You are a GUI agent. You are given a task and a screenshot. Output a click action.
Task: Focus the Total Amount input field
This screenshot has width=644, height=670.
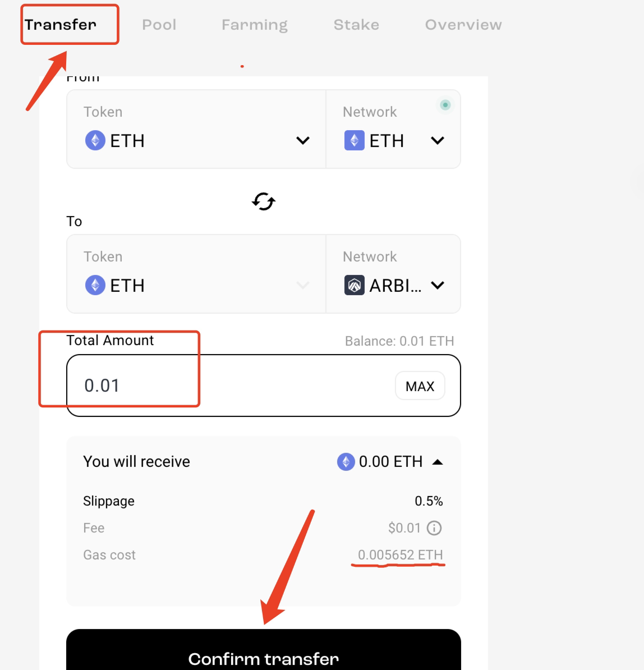point(264,386)
